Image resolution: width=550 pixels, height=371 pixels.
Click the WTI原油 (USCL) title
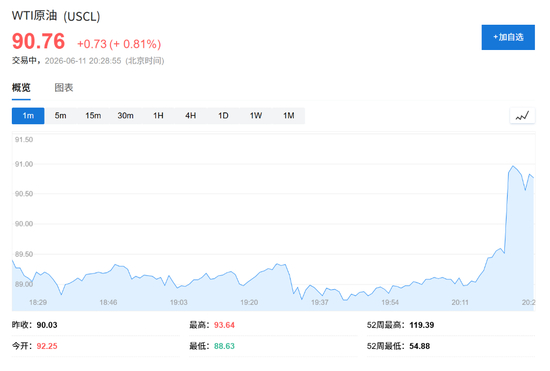pyautogui.click(x=56, y=16)
